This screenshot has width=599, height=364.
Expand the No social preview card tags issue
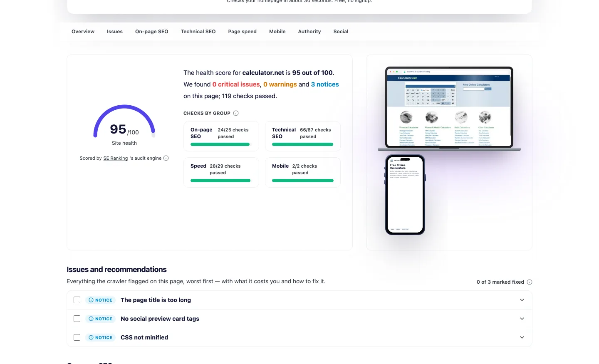coord(522,319)
